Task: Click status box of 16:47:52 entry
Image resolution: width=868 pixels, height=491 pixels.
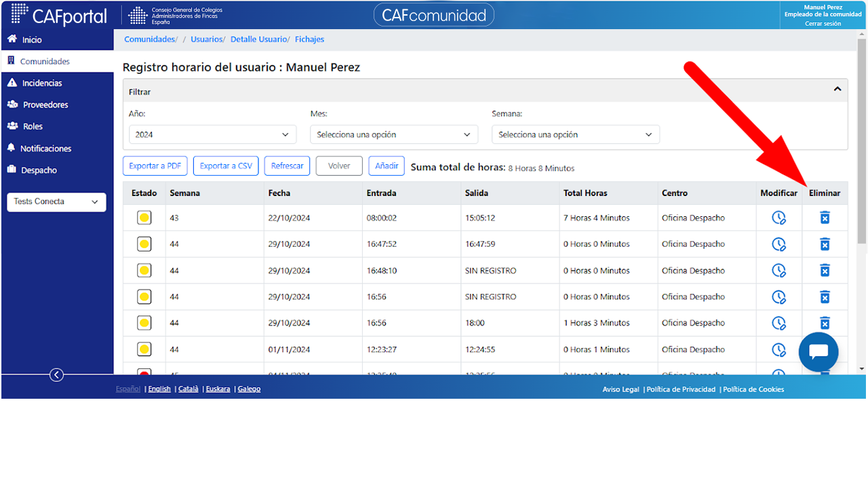Action: (144, 244)
